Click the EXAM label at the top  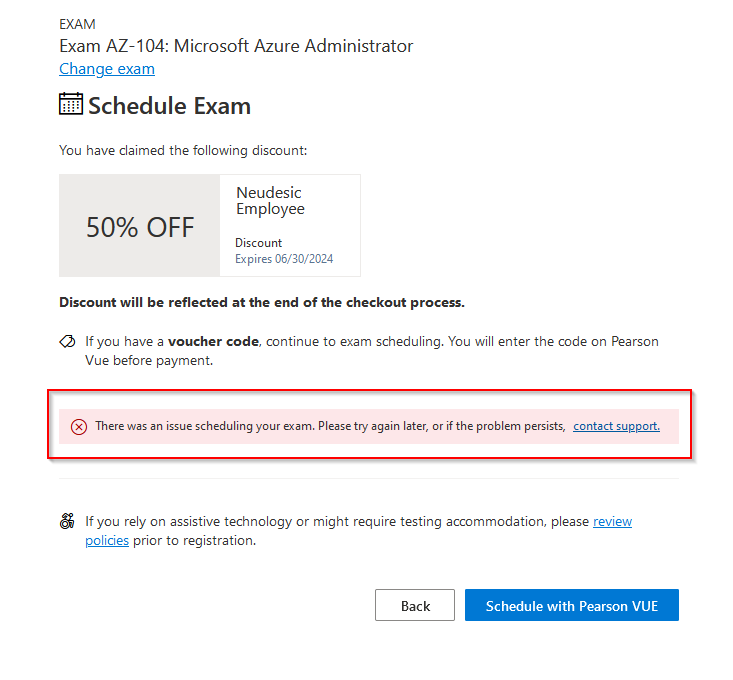point(78,25)
